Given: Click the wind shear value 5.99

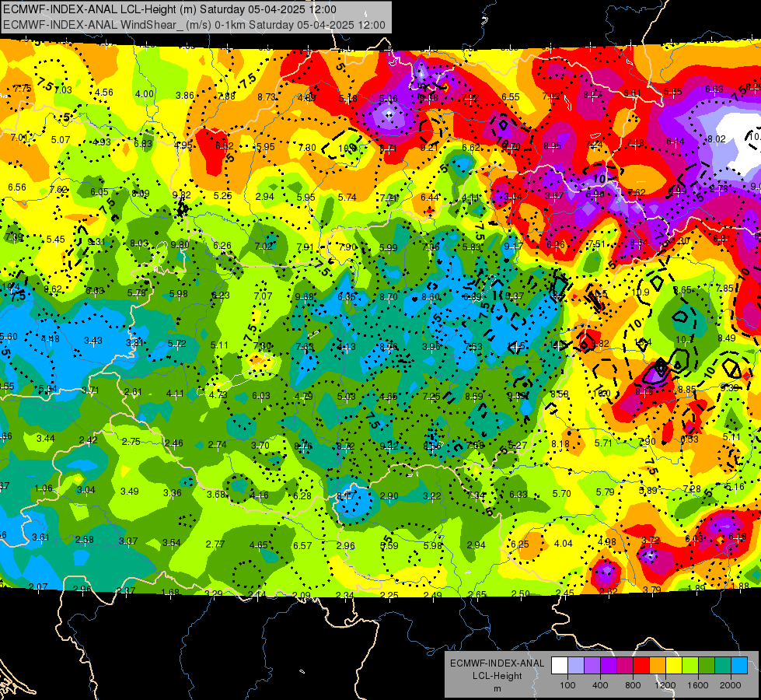Looking at the screenshot, I should pyautogui.click(x=388, y=248).
